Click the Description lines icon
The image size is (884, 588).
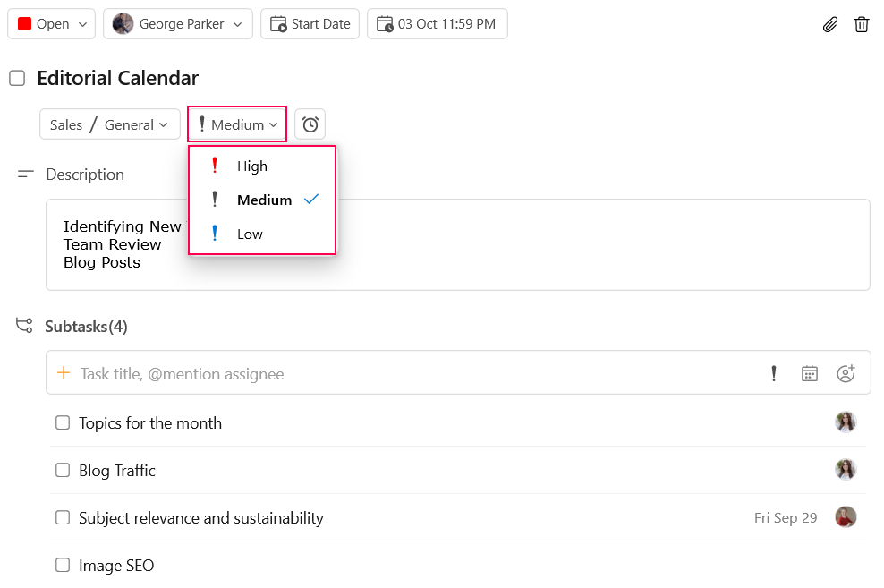[x=25, y=175]
